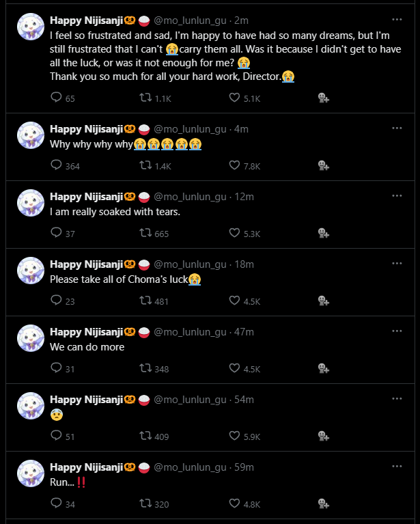Share the tweet thanking the Director

[324, 98]
